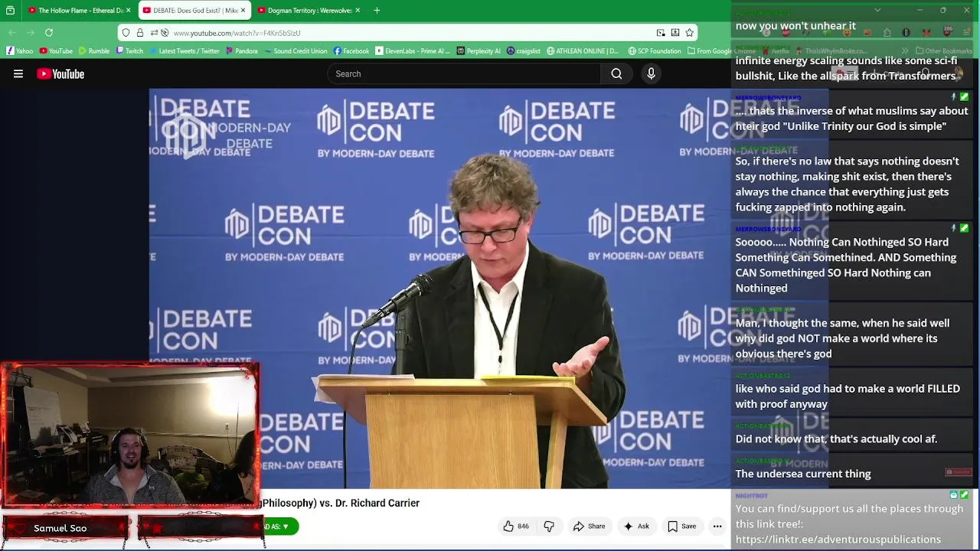The height and width of the screenshot is (551, 980).
Task: Open more actions three-dot menu
Action: 717,527
